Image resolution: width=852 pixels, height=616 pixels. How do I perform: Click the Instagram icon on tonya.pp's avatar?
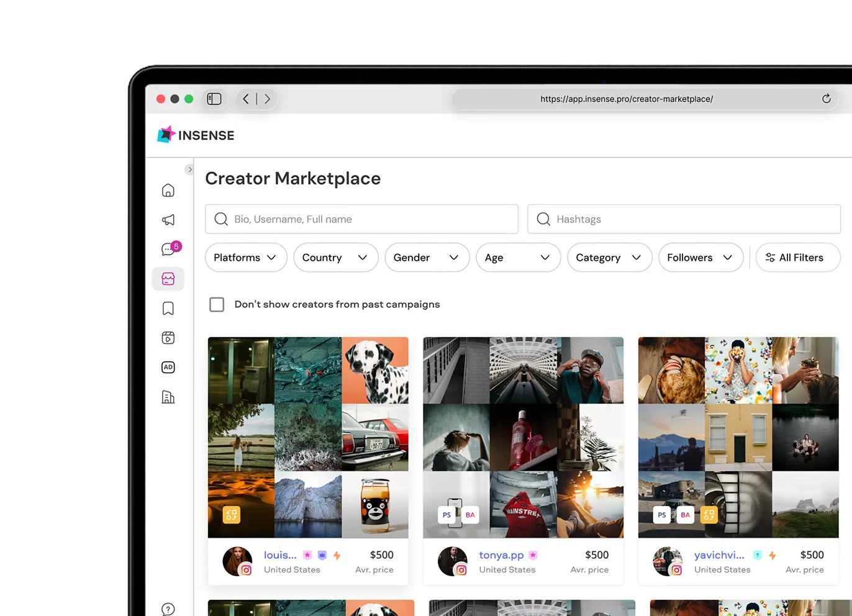[x=462, y=569]
